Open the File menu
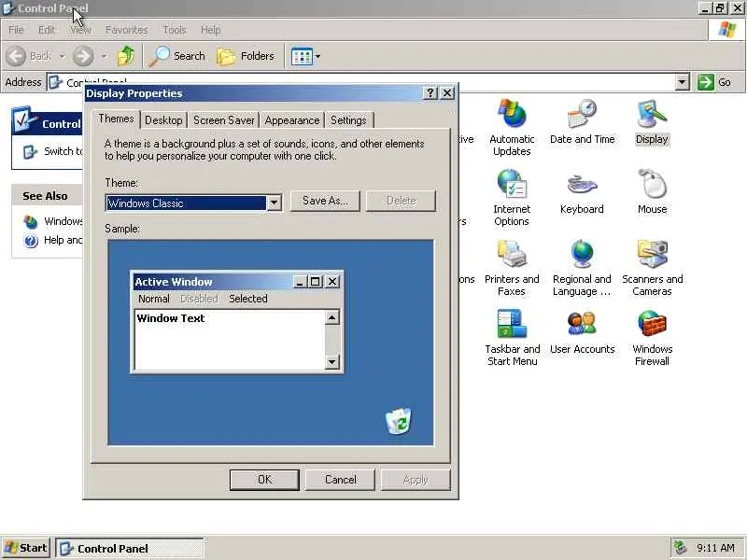747x560 pixels. (16, 30)
